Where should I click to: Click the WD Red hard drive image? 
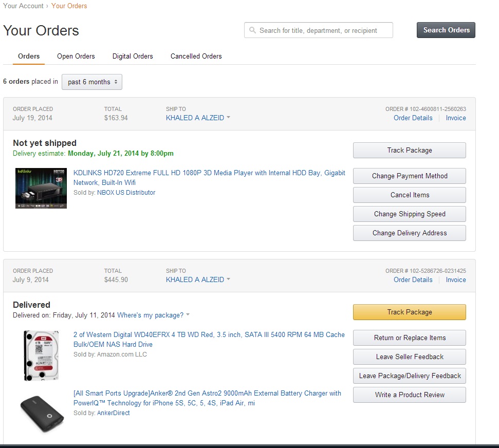point(42,355)
